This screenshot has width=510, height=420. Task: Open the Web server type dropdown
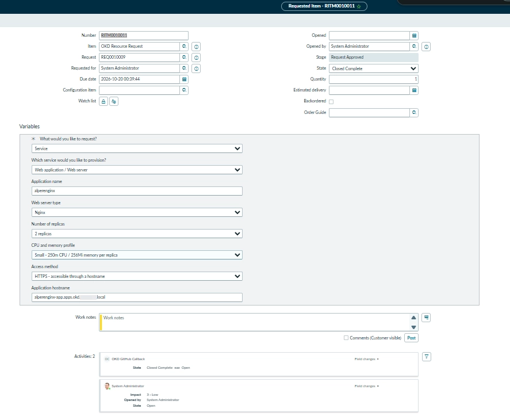pyautogui.click(x=137, y=212)
